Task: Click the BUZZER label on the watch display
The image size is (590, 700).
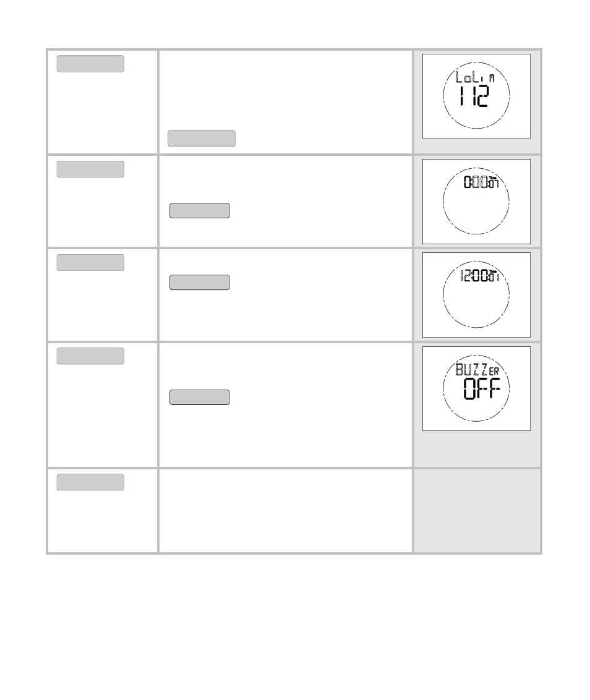Action: [477, 369]
